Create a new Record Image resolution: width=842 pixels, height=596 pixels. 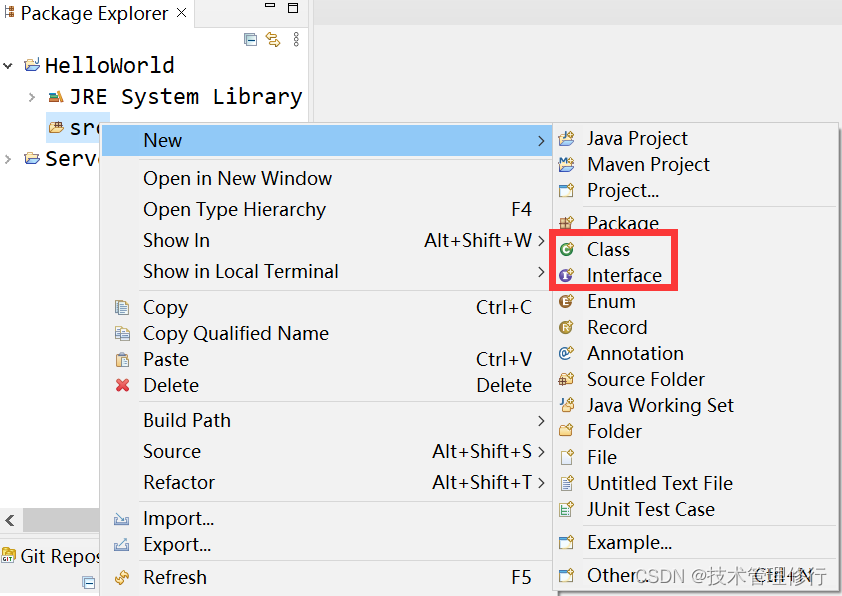[x=695, y=328]
